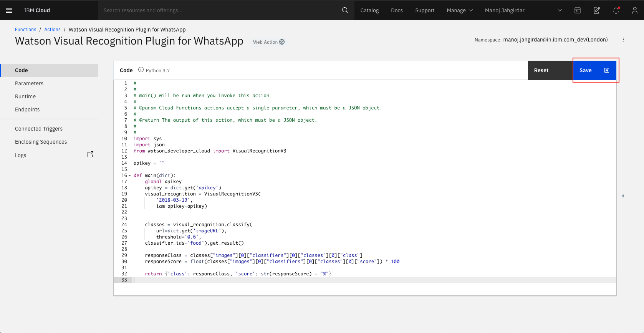Image resolution: width=644 pixels, height=333 pixels.
Task: Fold the def main code block at line 16
Action: click(130, 176)
